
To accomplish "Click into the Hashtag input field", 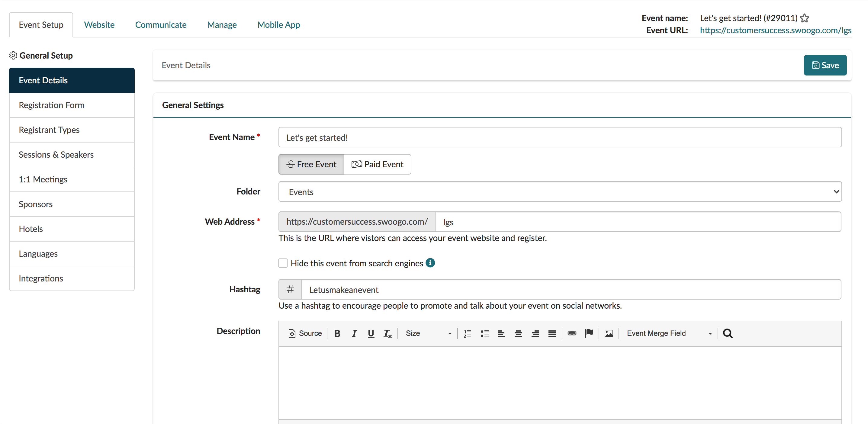I will click(571, 290).
